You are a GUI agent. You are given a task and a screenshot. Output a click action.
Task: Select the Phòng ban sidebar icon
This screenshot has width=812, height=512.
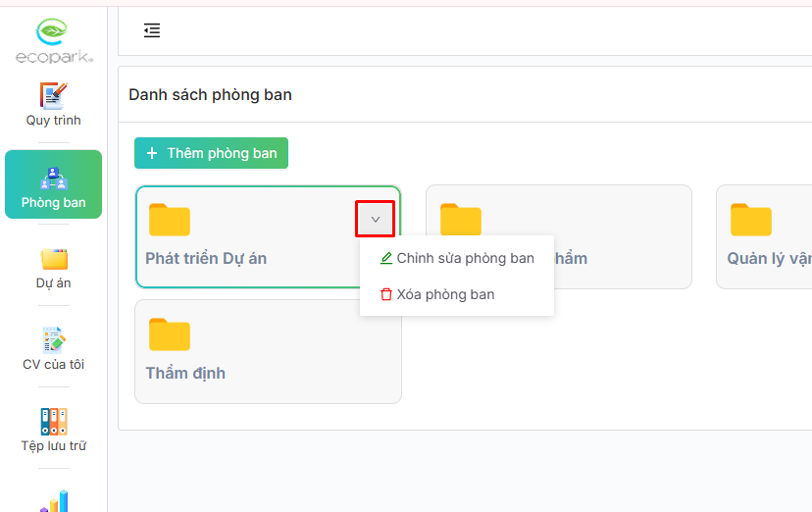point(53,179)
